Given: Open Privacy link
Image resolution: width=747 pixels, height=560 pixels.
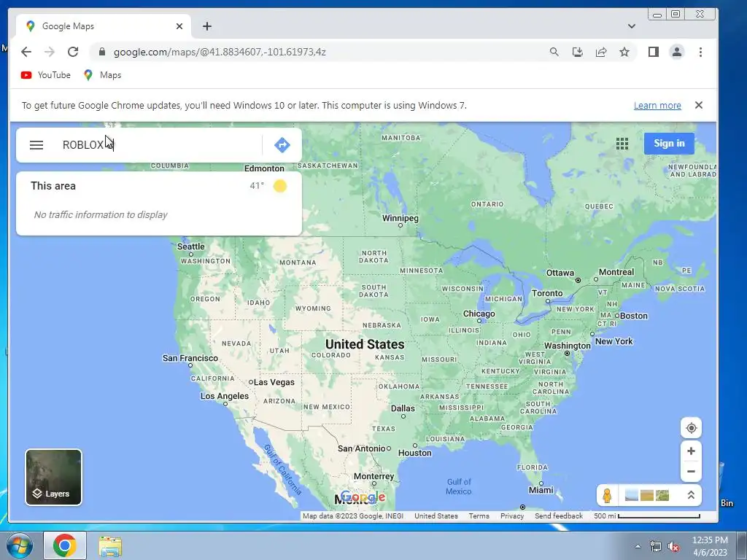Looking at the screenshot, I should 511,516.
